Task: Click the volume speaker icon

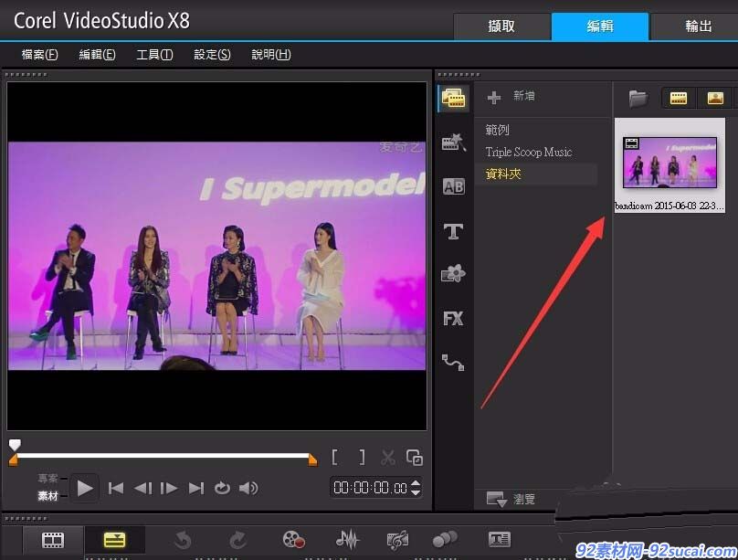Action: (248, 489)
